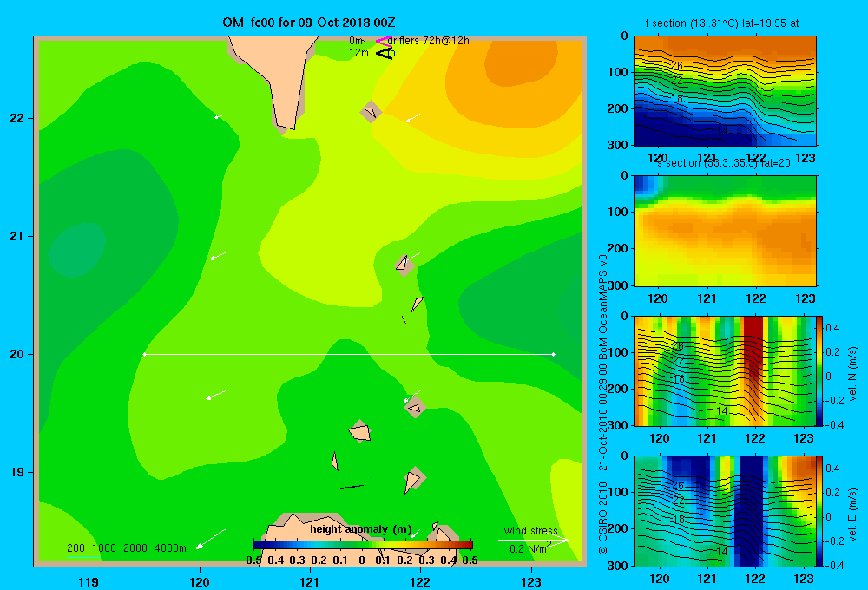Screen dimensions: 868x590
Task: Select the east endpoint of the white section line
Action: [x=553, y=354]
